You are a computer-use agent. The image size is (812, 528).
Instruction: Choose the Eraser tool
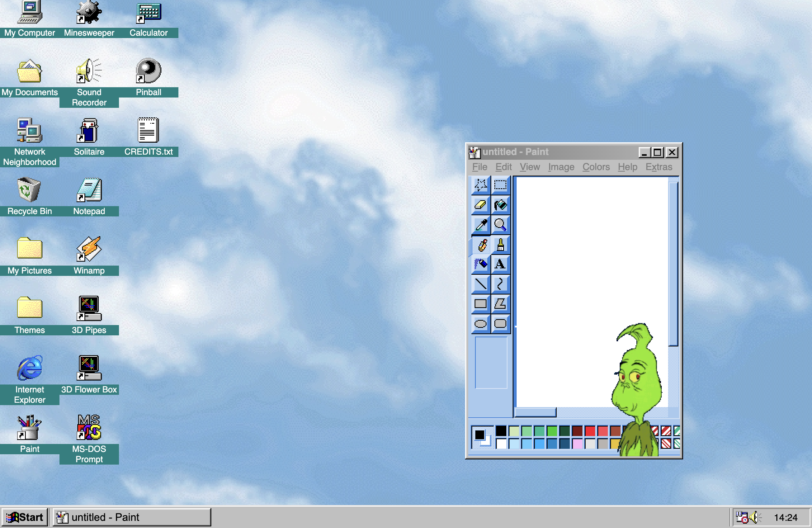click(x=481, y=205)
